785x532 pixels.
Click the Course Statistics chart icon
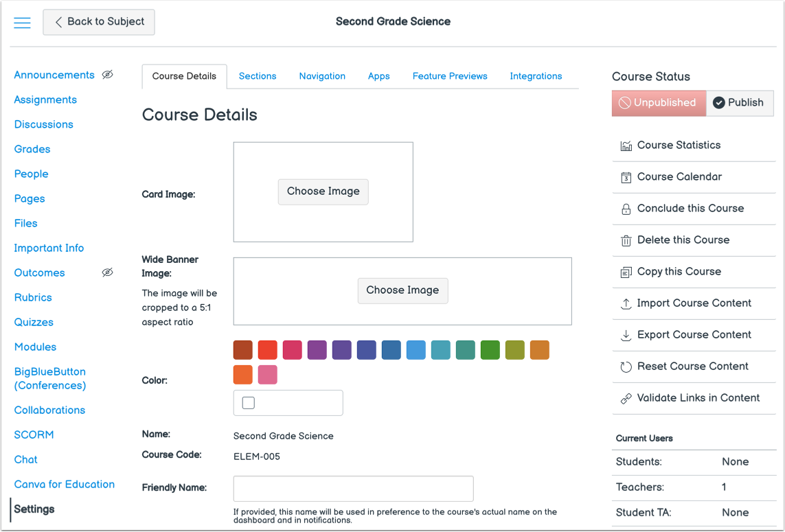pyautogui.click(x=626, y=146)
